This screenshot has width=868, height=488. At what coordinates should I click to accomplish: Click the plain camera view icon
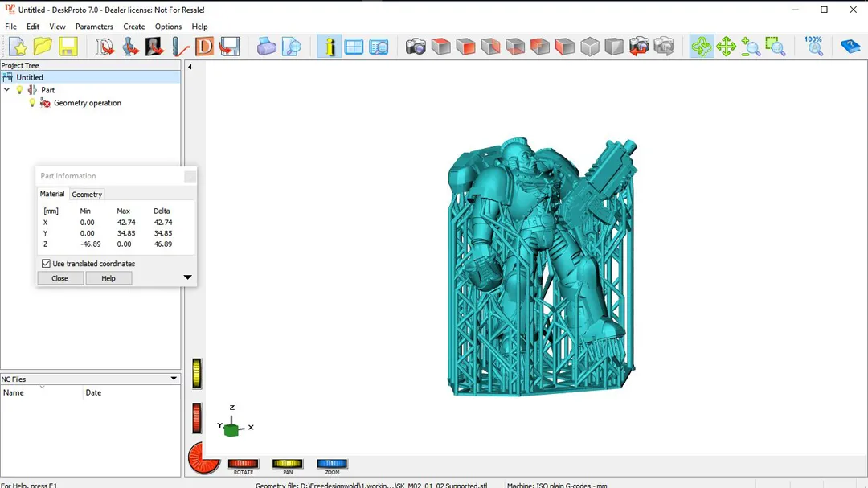(416, 47)
